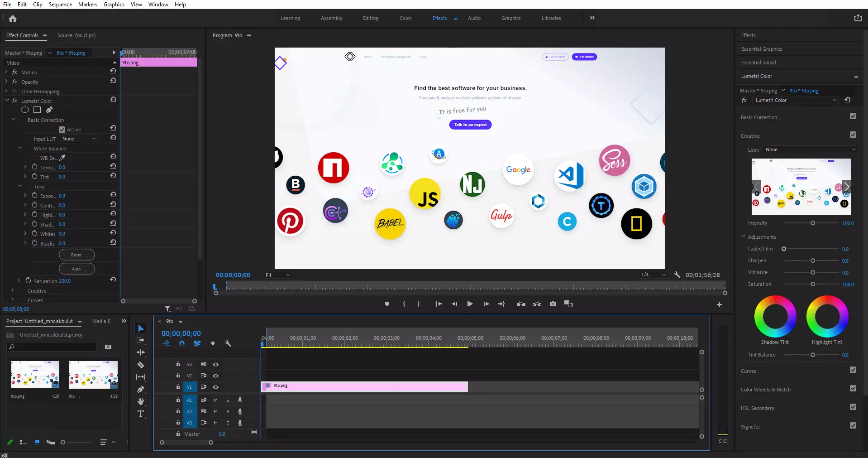868x458 pixels.
Task: Step forward one frame
Action: point(486,304)
